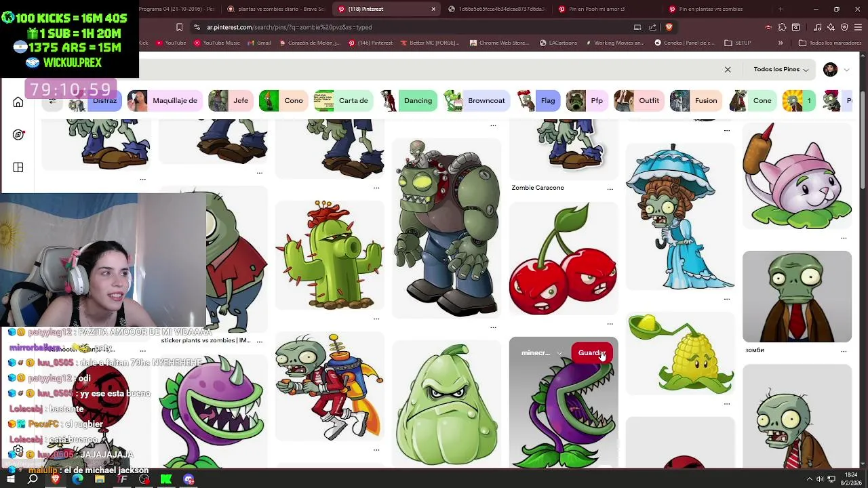
Task: Open the boards layout icon in sidebar
Action: coord(18,167)
